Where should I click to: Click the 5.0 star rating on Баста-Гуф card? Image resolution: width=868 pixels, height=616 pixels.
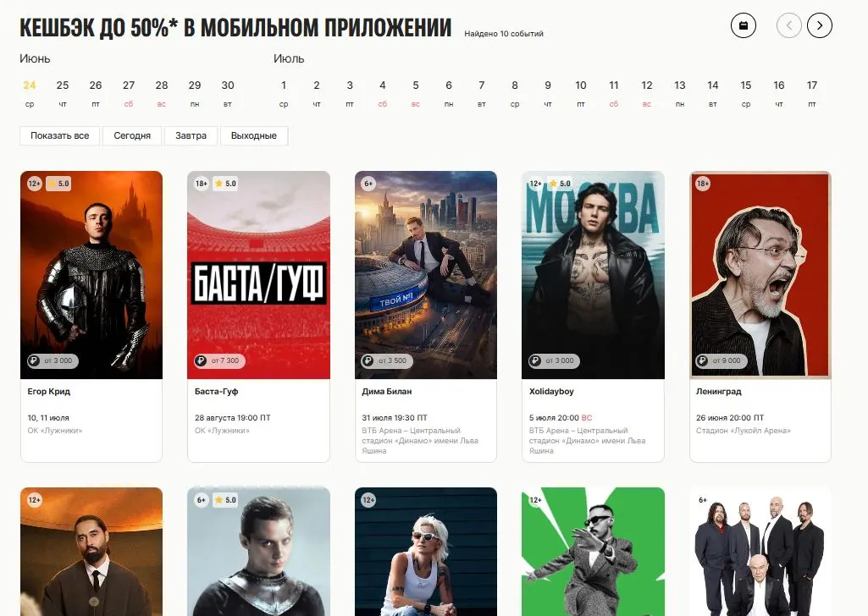[x=225, y=184]
